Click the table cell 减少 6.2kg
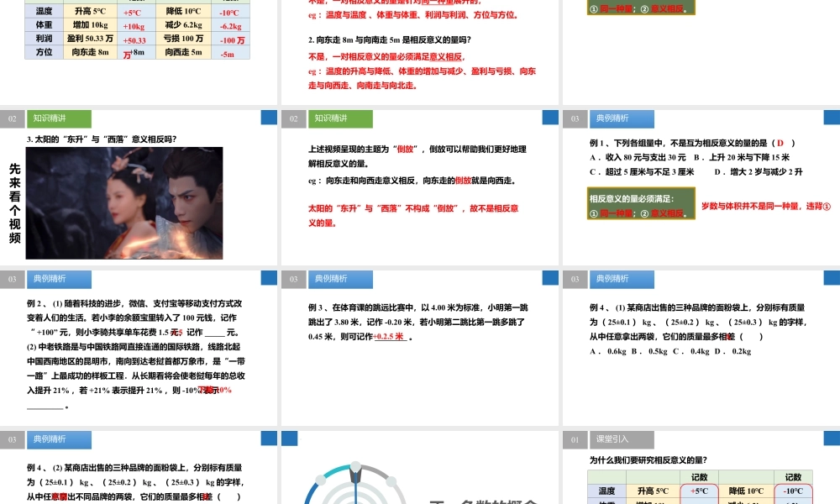This screenshot has width=840, height=504. click(x=184, y=24)
